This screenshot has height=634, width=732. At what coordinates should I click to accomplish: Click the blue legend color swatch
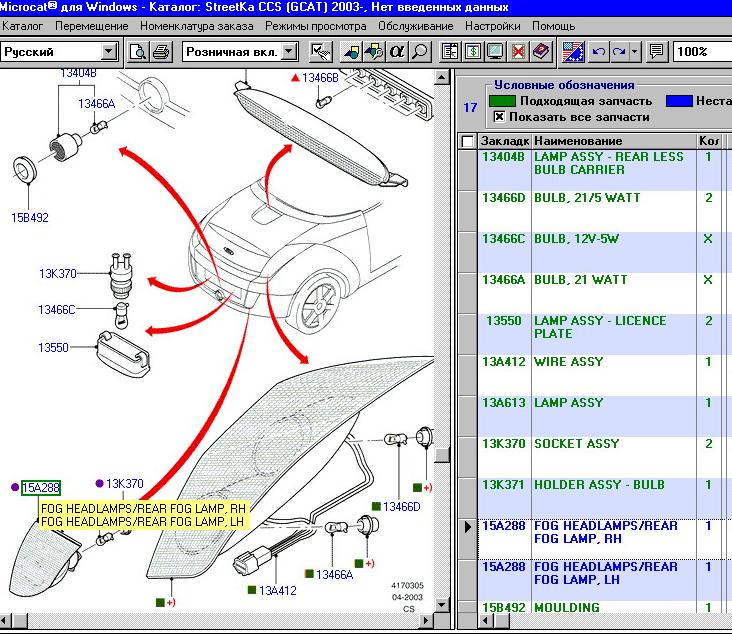679,101
